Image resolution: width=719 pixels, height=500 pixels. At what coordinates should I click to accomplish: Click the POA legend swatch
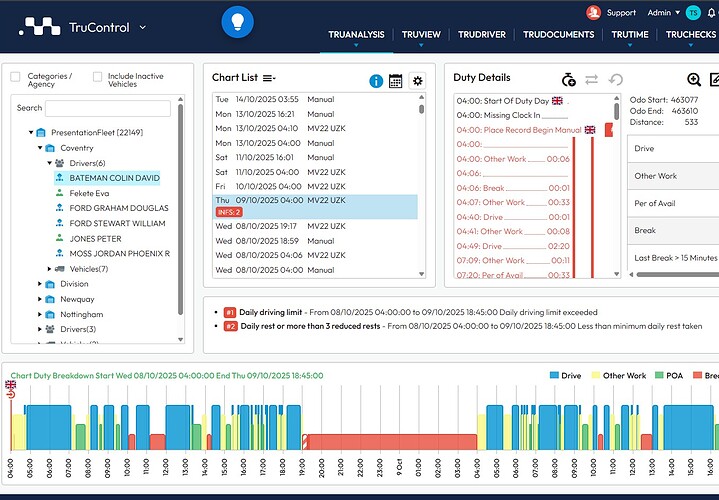659,375
